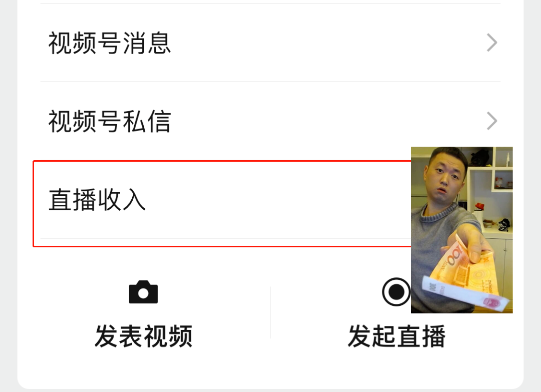Click the vertical divider between 发表视频 and 发起直播
The height and width of the screenshot is (392, 541).
(270, 312)
